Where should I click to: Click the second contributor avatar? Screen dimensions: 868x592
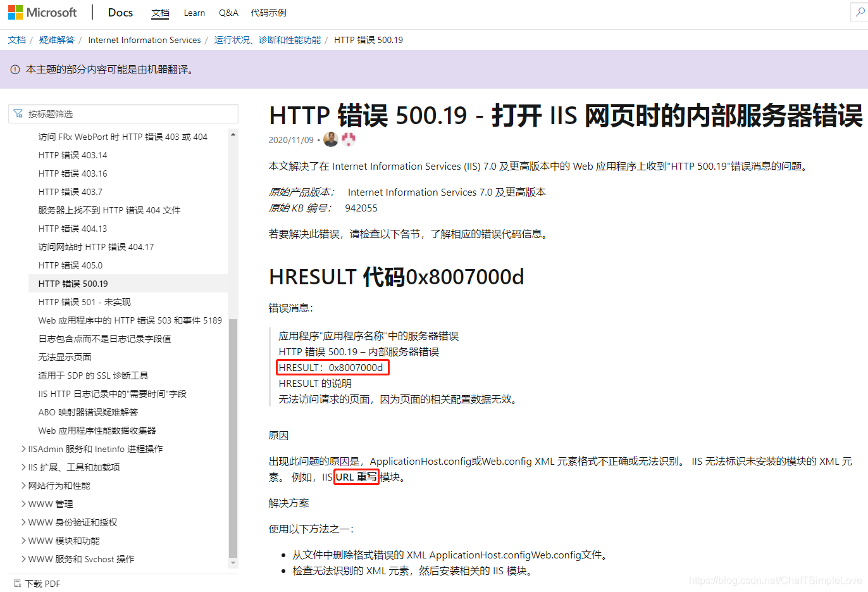pyautogui.click(x=349, y=139)
